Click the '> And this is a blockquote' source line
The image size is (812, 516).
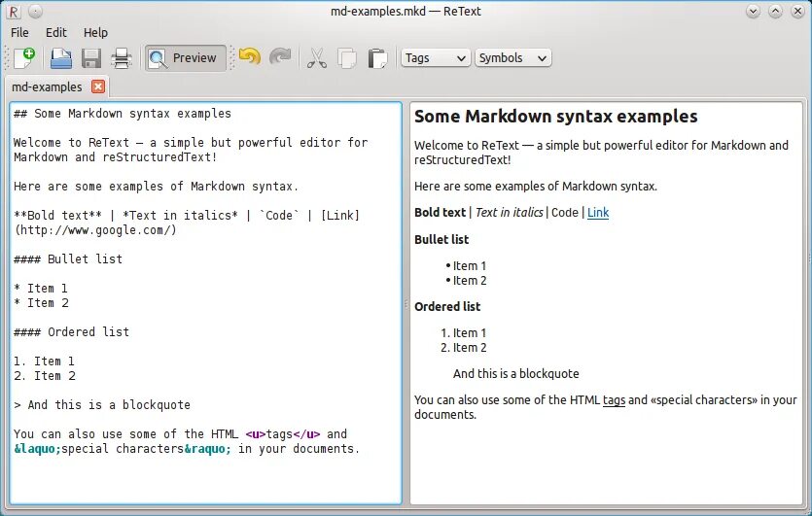tap(102, 404)
